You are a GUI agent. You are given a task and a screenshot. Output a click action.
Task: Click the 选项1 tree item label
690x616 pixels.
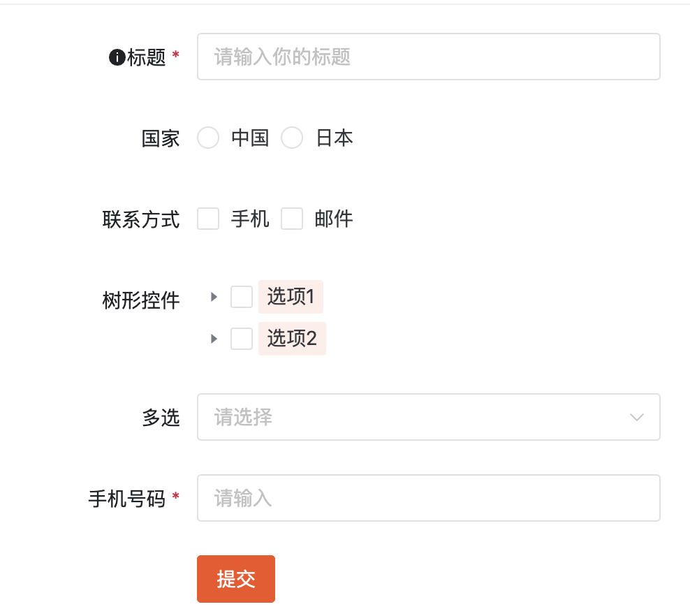point(290,297)
